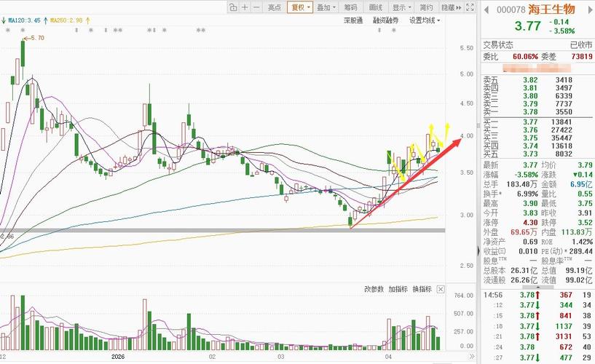Viewport: 595px width, 364px height.
Task: Click the stock code 000078
Action: tap(511, 10)
